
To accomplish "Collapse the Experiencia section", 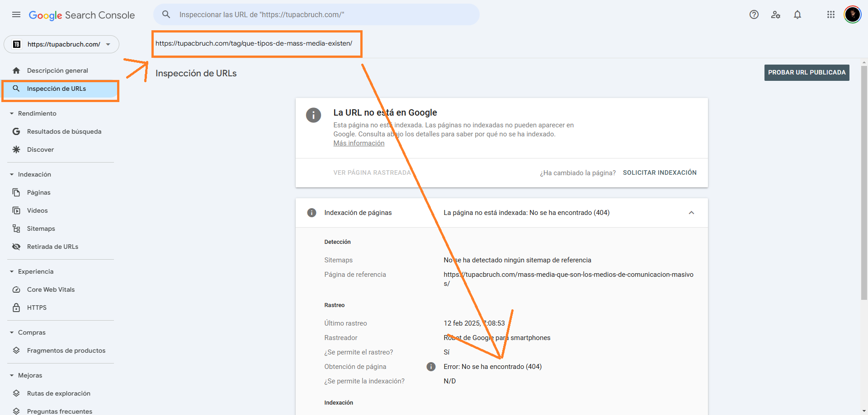I will 11,271.
